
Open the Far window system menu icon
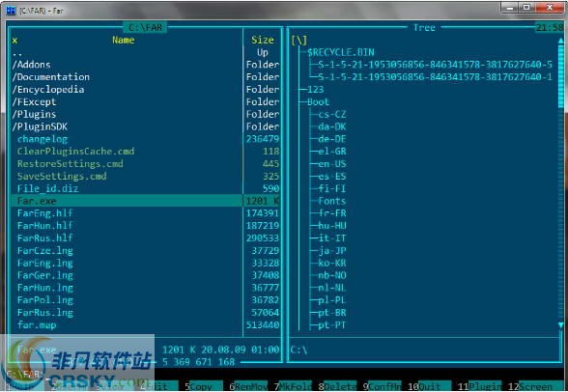pos(12,11)
